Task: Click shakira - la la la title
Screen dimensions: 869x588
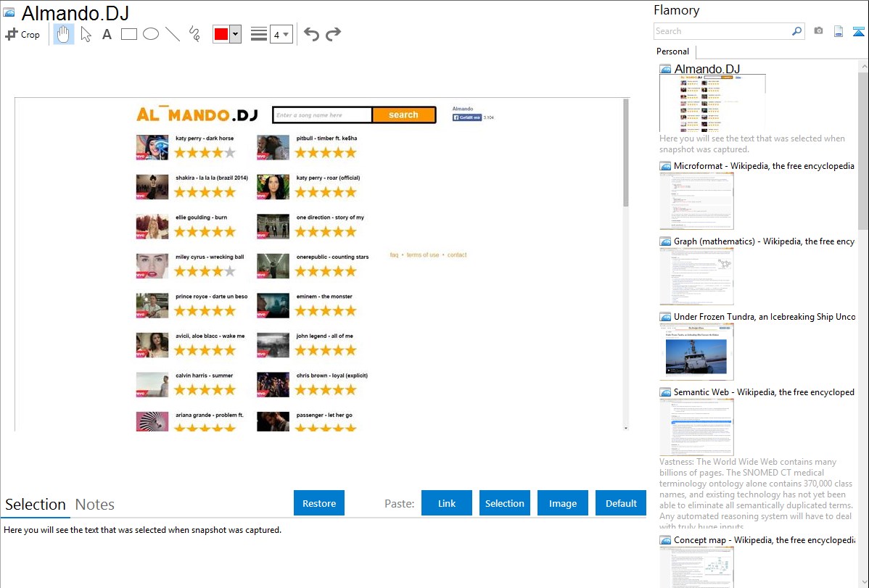Action: (x=212, y=178)
